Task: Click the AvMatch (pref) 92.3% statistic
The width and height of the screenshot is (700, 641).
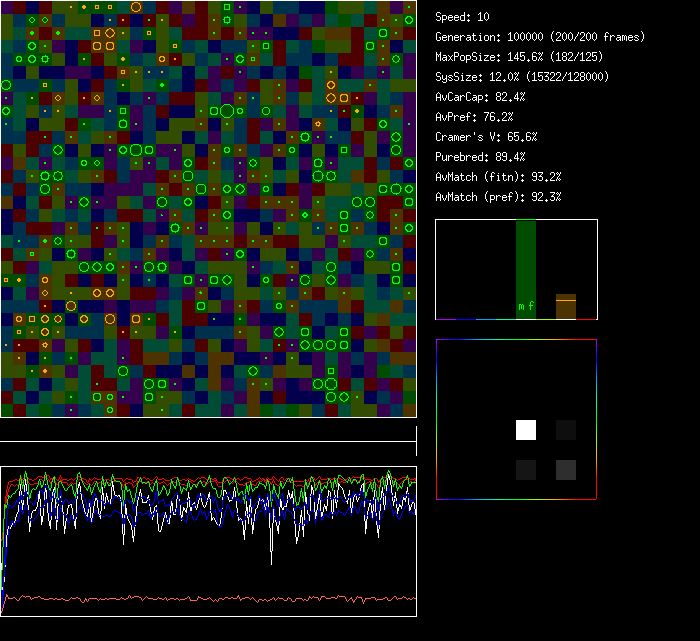Action: click(498, 197)
